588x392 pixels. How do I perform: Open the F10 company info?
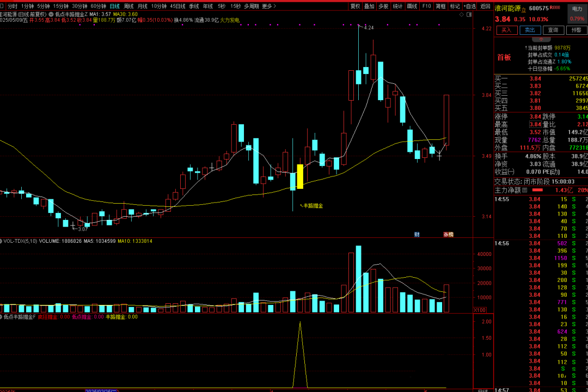pos(426,6)
